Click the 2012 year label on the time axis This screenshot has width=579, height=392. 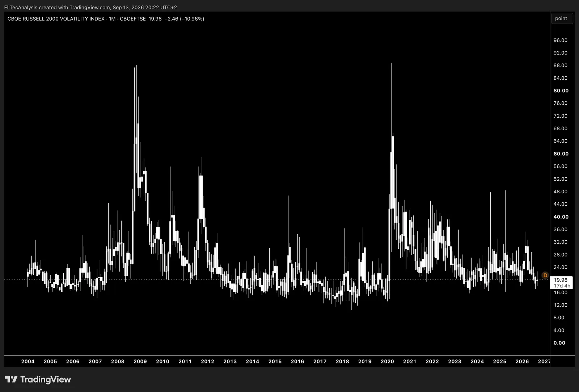[x=208, y=361]
